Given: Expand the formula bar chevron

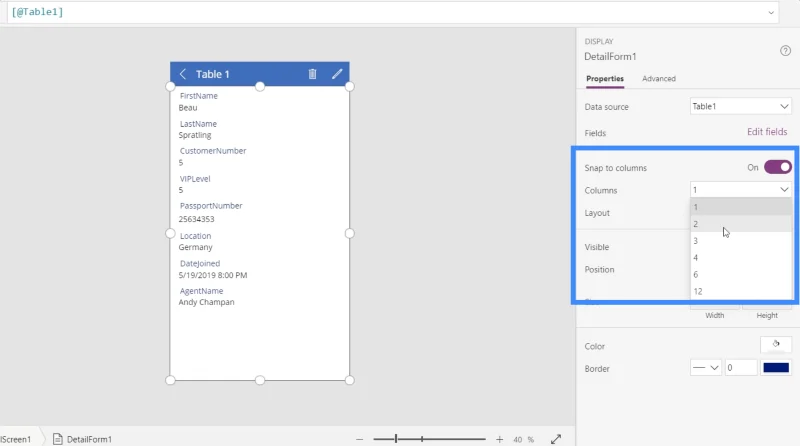Looking at the screenshot, I should pyautogui.click(x=771, y=12).
